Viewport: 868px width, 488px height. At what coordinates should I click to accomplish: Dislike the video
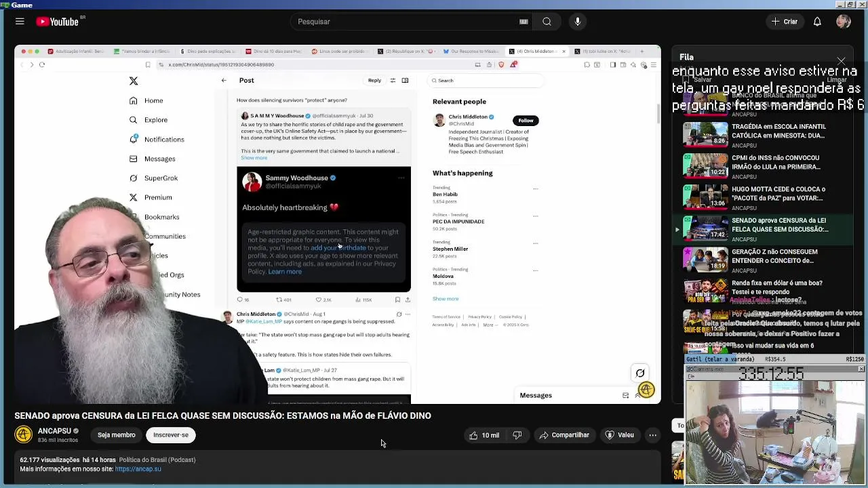click(517, 435)
